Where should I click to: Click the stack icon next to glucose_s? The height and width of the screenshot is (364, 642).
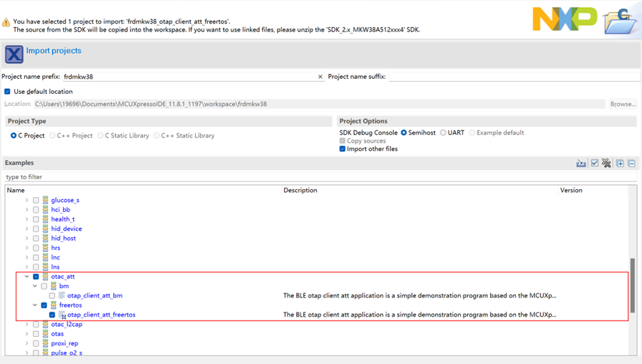coord(45,200)
